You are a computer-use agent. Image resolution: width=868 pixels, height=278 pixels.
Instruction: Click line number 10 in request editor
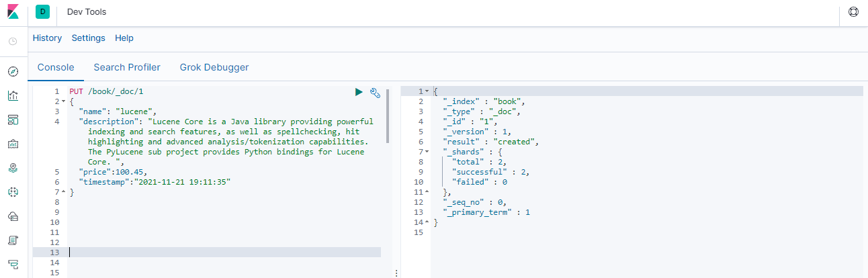click(55, 222)
